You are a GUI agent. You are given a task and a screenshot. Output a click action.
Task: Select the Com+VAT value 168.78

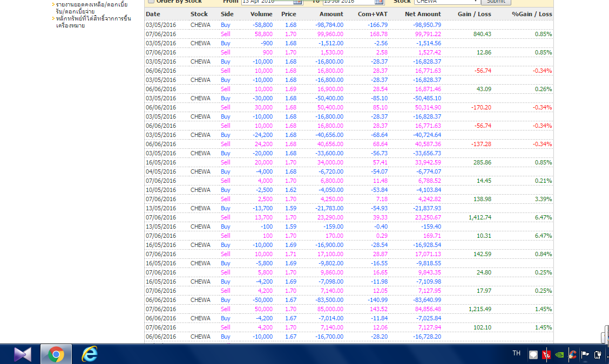click(x=378, y=34)
